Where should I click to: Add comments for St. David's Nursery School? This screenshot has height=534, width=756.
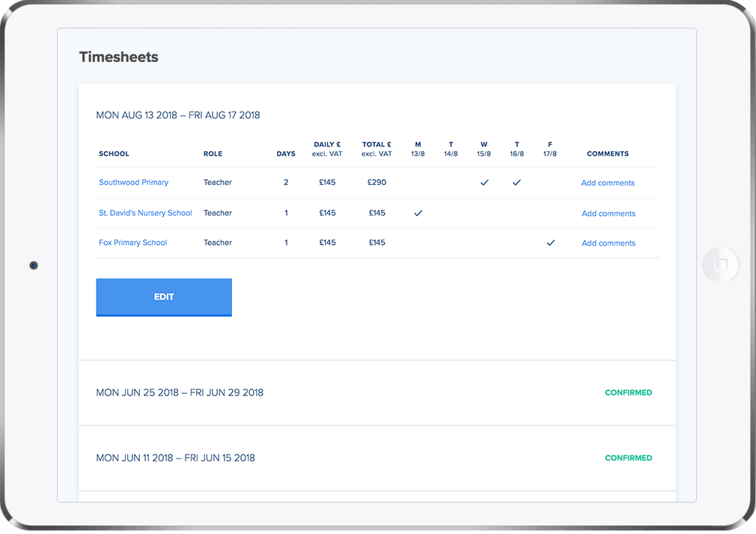[609, 213]
